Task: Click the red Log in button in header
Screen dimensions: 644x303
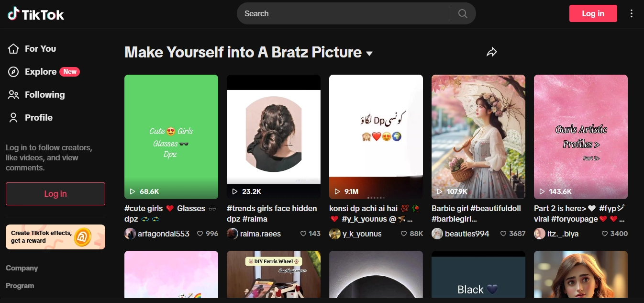Action: 593,13
